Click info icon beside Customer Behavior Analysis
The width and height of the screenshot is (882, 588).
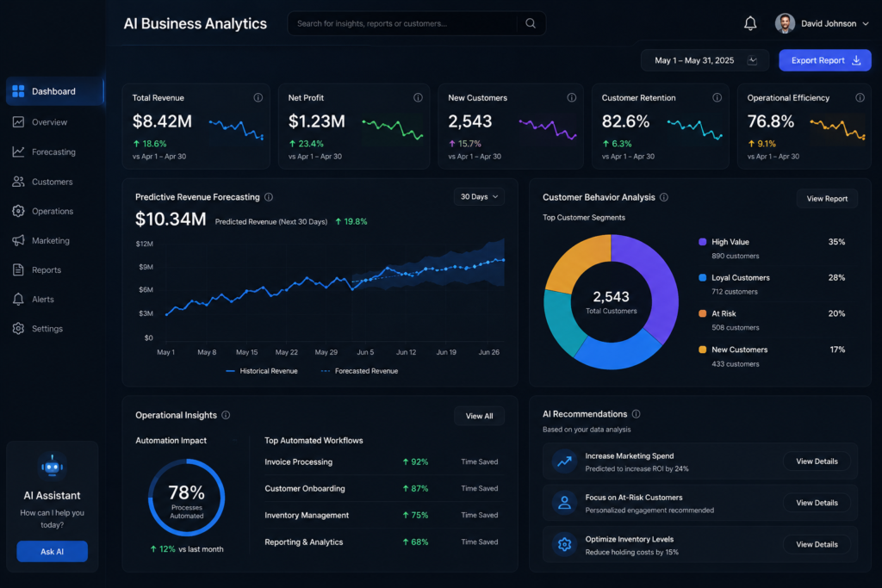(664, 197)
